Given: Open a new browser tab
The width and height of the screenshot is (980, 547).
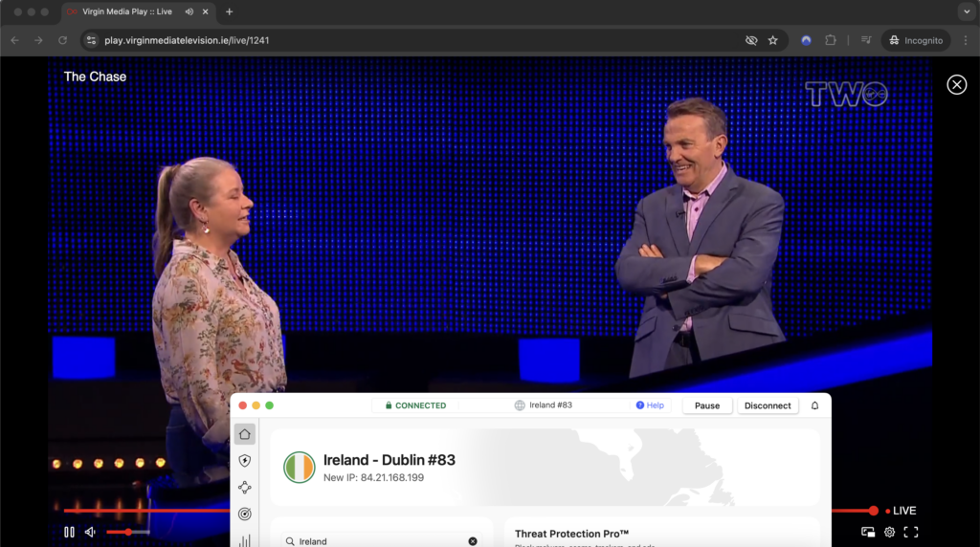Looking at the screenshot, I should tap(230, 11).
